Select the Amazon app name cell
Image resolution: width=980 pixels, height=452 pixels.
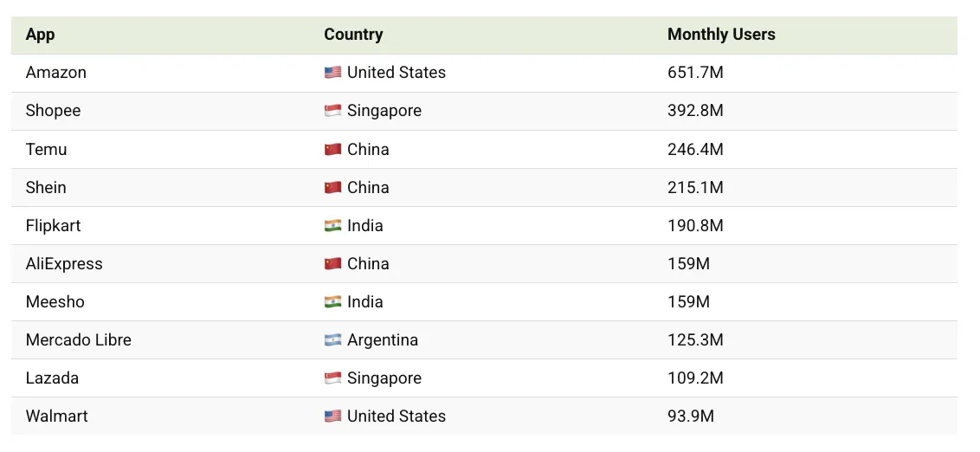tap(56, 73)
